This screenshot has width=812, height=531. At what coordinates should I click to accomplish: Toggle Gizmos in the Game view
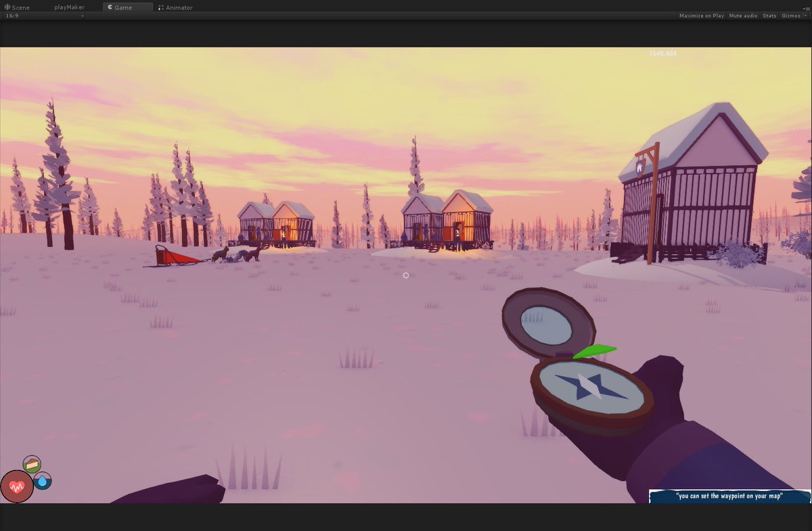coord(790,16)
